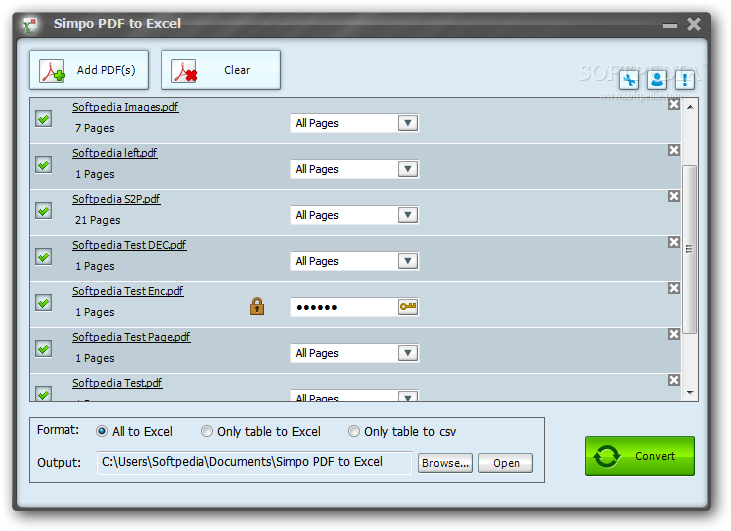The height and width of the screenshot is (531, 731).
Task: Click the Simpo app icon in title bar
Action: pyautogui.click(x=31, y=25)
